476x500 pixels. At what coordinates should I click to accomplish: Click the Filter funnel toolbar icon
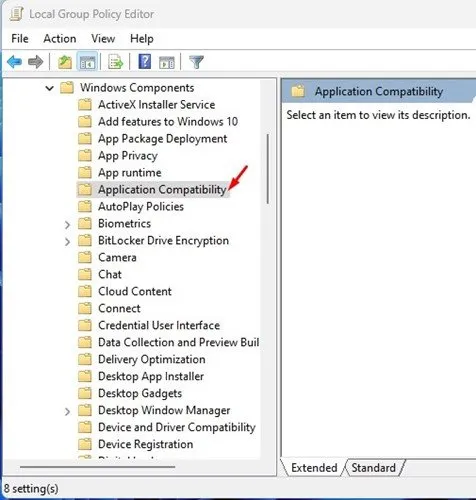point(196,62)
